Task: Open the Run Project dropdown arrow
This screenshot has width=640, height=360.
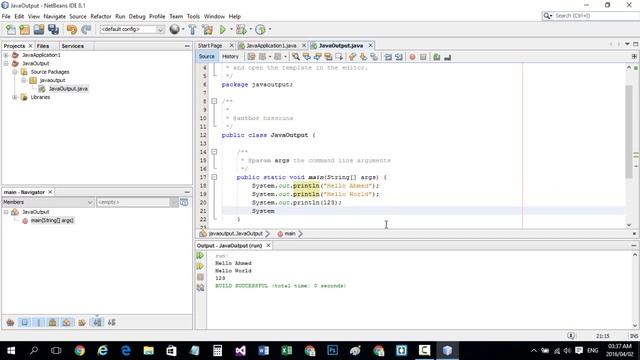Action: point(231,29)
